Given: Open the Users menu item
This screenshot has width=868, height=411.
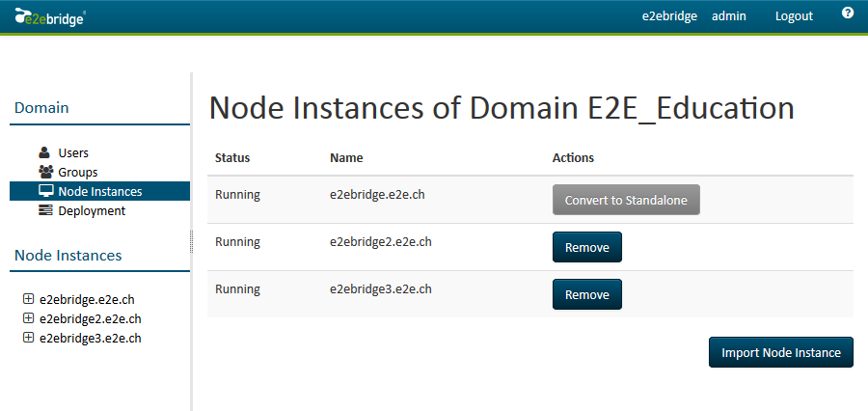Looking at the screenshot, I should click(x=73, y=152).
